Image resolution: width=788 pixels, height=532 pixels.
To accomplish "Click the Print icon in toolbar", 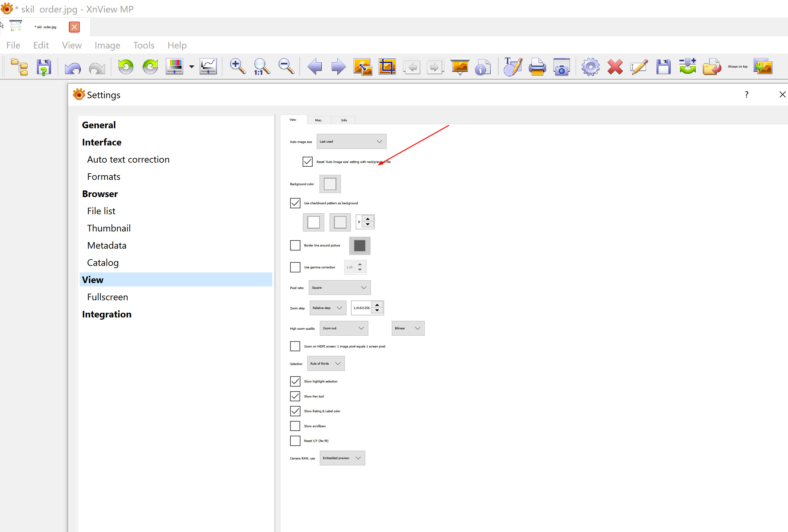I will (537, 66).
